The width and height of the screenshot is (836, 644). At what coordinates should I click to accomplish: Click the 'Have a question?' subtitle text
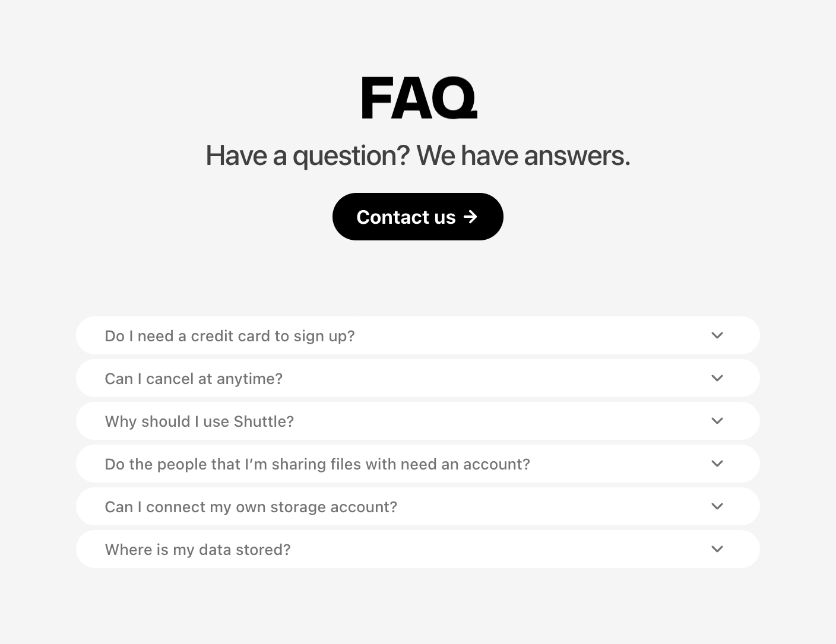click(x=308, y=156)
